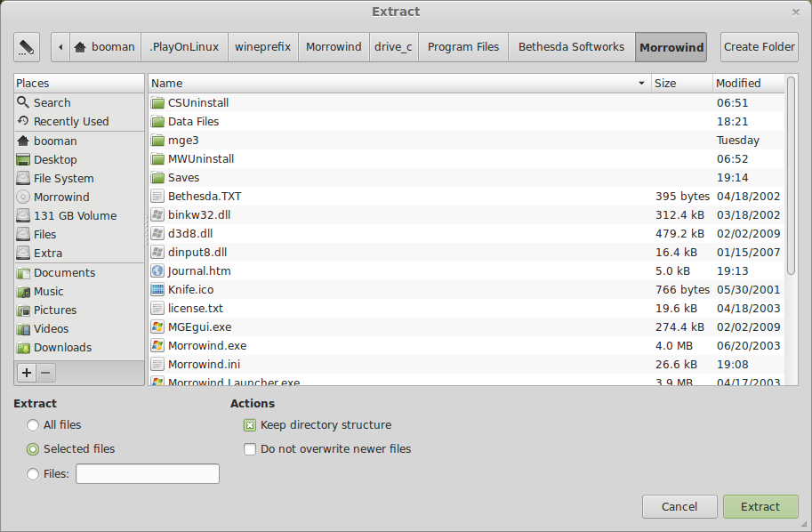Add bookmark with the plus button

pos(27,373)
